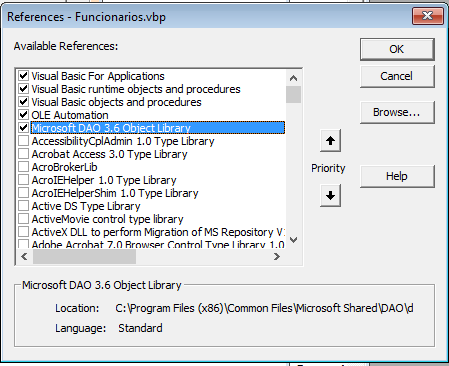This screenshot has height=366, width=449.
Task: Select "Active DS Type Library" row text
Action: (x=86, y=206)
